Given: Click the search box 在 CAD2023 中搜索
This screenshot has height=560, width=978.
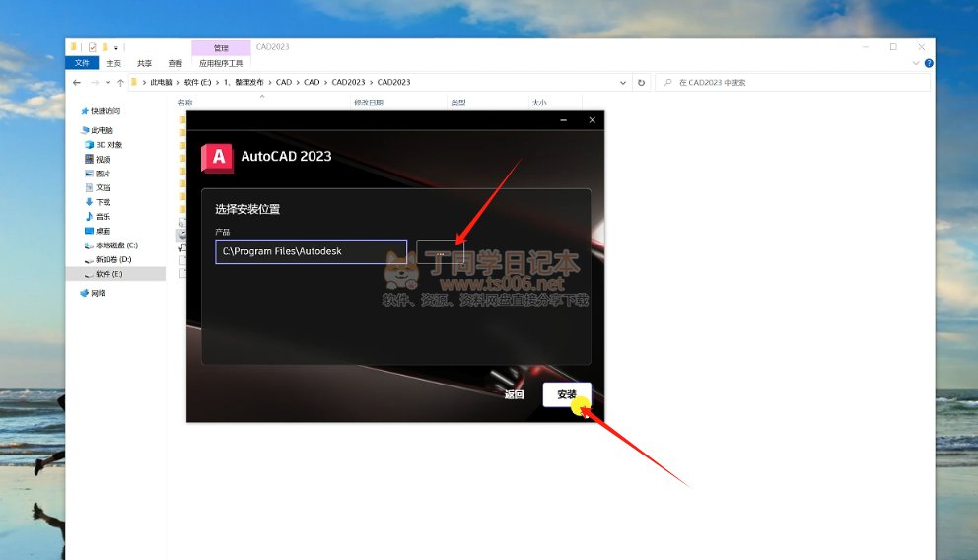Looking at the screenshot, I should click(792, 82).
